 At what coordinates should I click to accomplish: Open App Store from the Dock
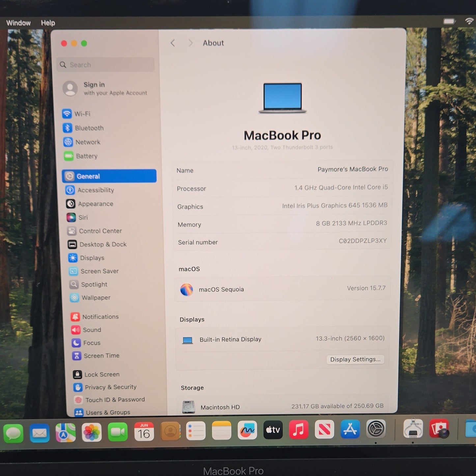350,429
